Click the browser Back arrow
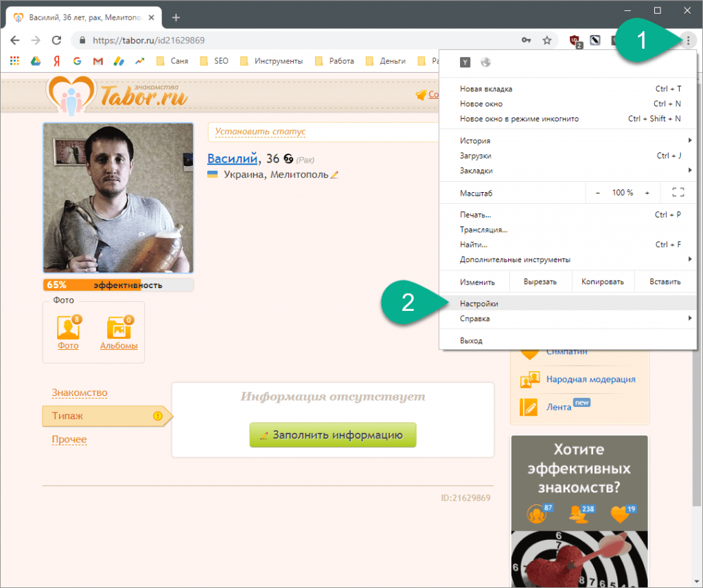Image resolution: width=703 pixels, height=588 pixels. (x=15, y=40)
